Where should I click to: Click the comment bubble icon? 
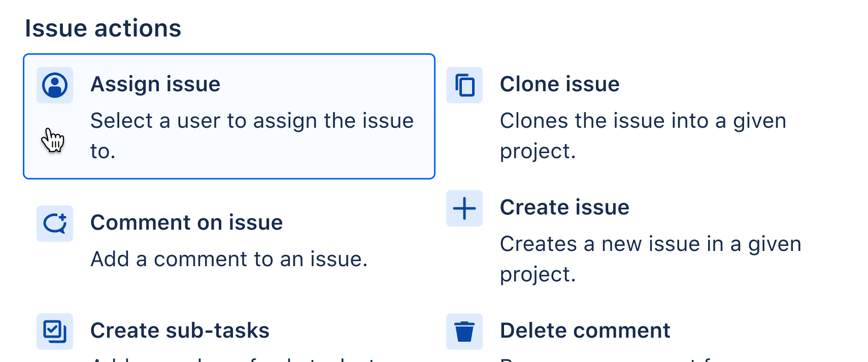[55, 224]
